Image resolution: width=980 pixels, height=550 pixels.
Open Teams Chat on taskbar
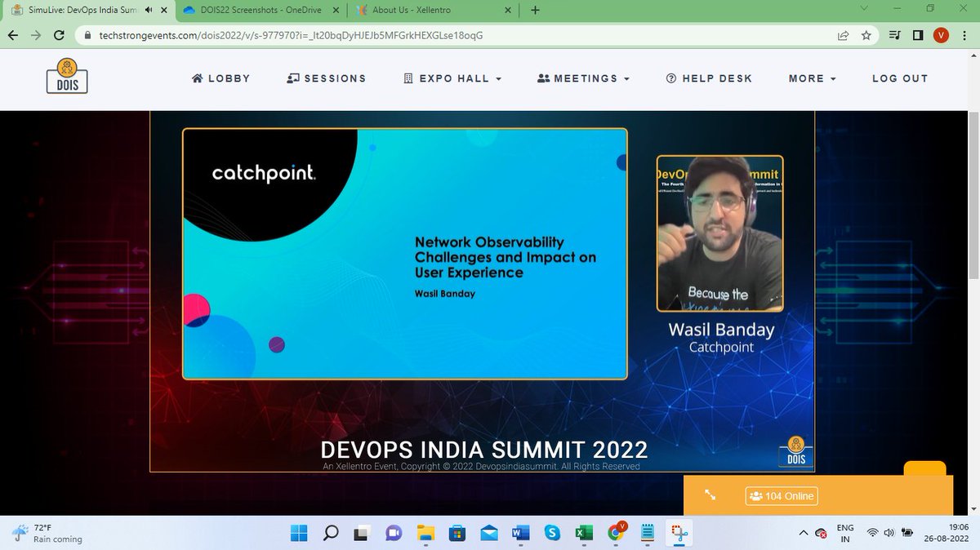[393, 533]
